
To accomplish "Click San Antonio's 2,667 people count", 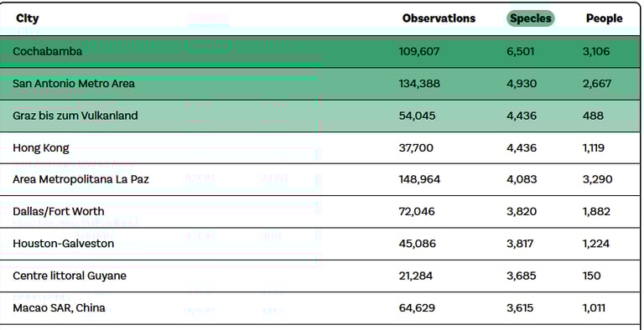I will coord(597,84).
